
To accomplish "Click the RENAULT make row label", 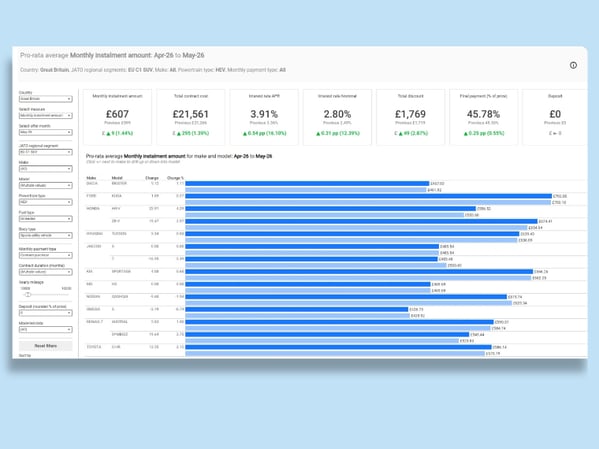I will tap(94, 322).
